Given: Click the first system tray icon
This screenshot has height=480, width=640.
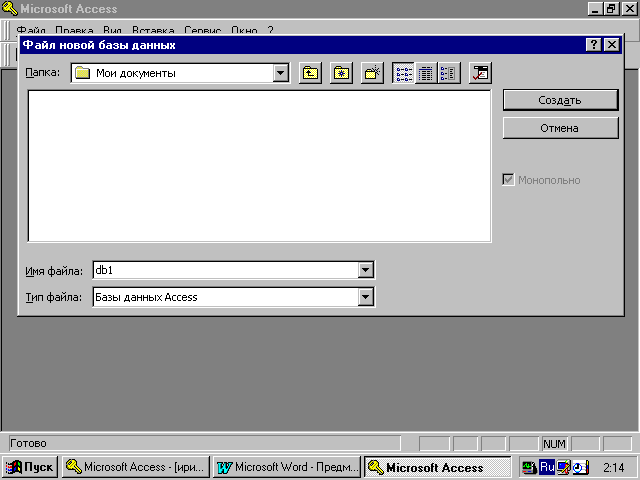Looking at the screenshot, I should pos(529,467).
